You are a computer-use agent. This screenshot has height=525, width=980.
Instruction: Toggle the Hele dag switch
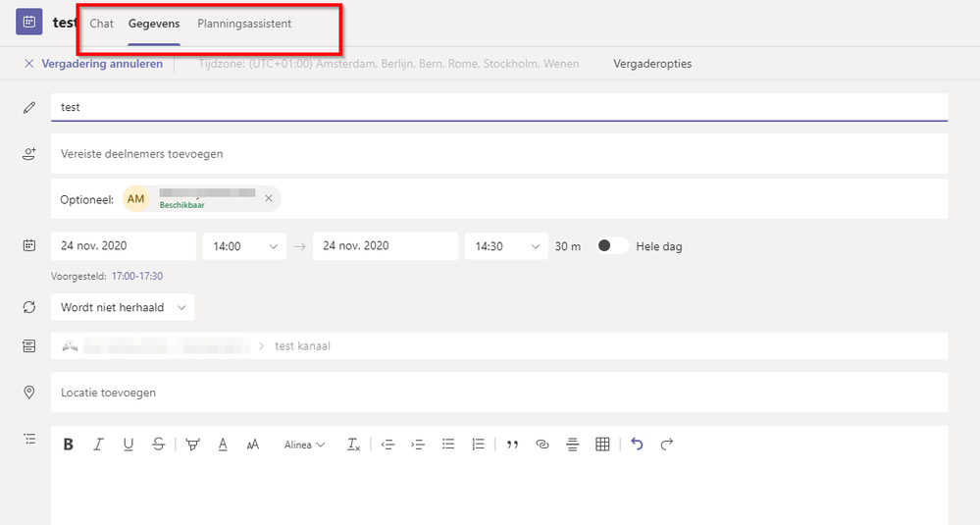(x=612, y=245)
